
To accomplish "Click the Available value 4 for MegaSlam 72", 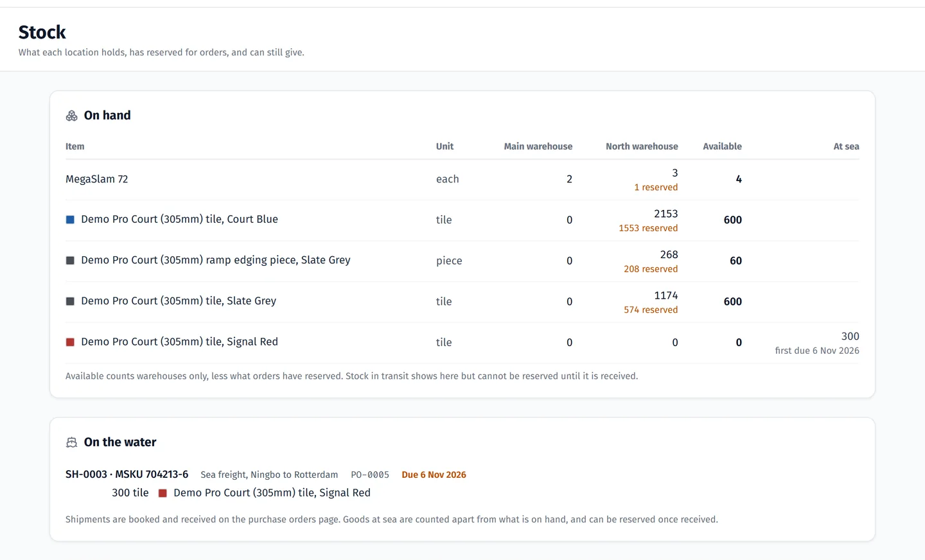I will coord(739,179).
